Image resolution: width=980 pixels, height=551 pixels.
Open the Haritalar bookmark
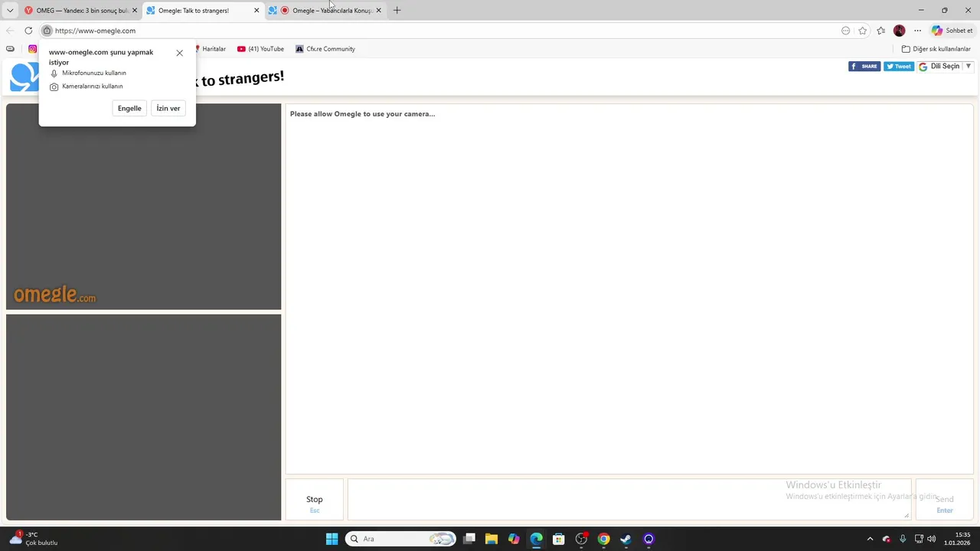211,49
